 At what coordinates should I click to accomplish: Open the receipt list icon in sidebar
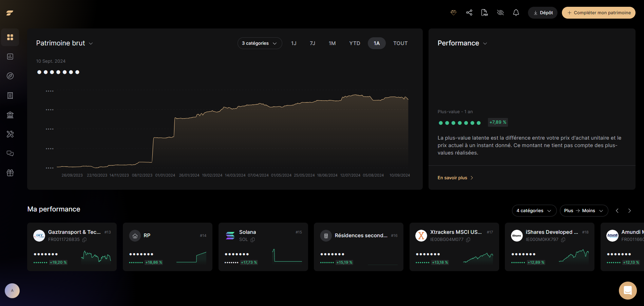tap(10, 96)
